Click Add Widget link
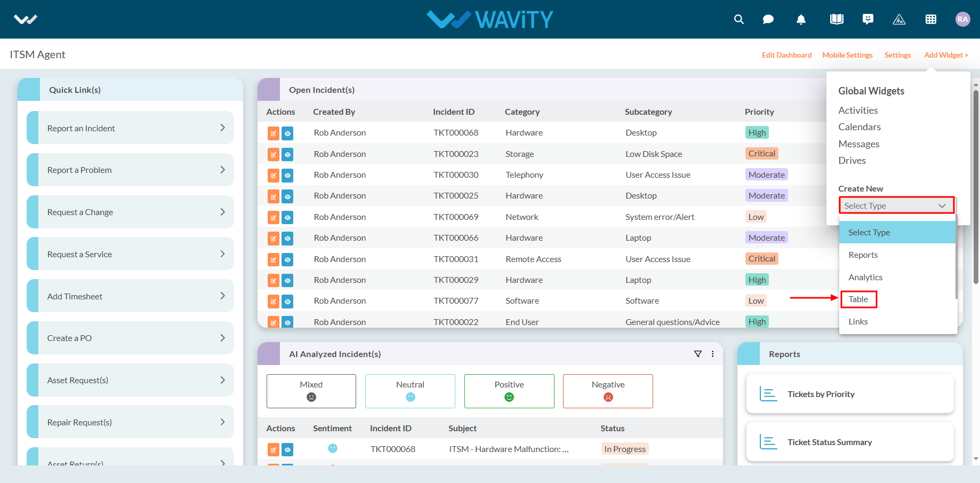Viewport: 980px width, 483px height. tap(946, 55)
